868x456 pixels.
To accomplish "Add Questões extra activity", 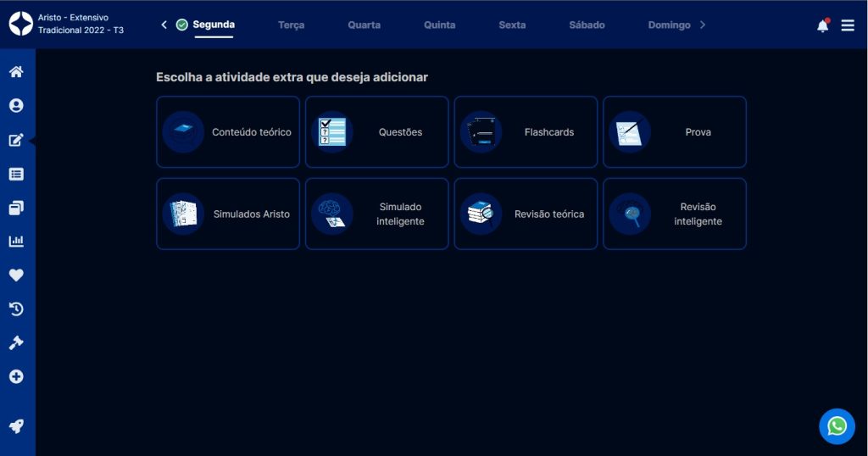I will (376, 132).
